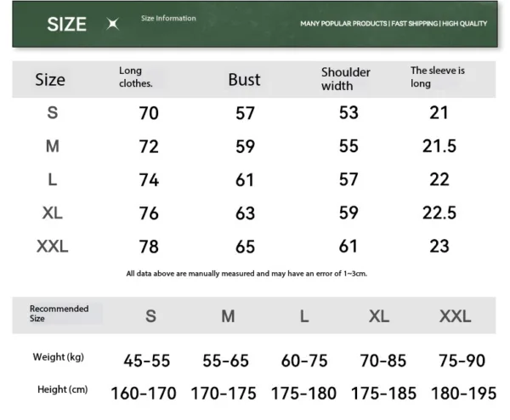Click the manual measurement error disclaimer
Viewport: 510px width, 420px height.
point(246,274)
